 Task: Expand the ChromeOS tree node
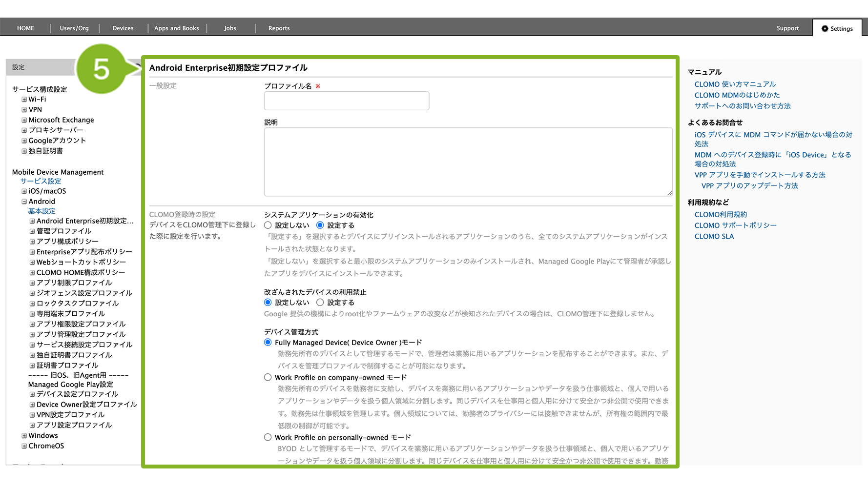24,446
